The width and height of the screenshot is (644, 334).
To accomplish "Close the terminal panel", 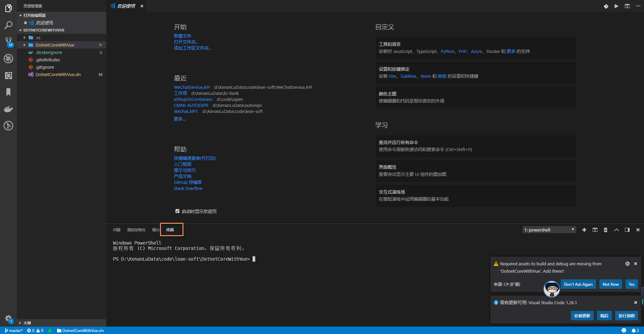I will pos(638,230).
